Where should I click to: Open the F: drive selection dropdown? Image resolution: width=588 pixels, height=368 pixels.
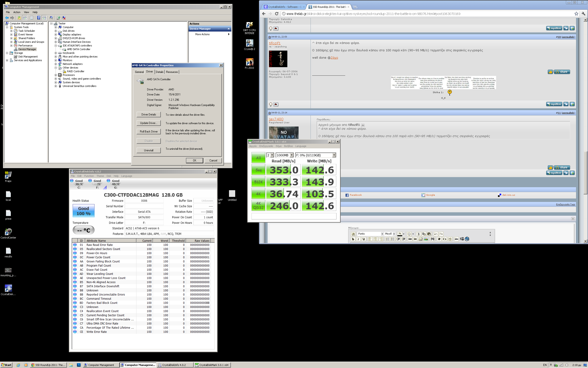pyautogui.click(x=334, y=155)
